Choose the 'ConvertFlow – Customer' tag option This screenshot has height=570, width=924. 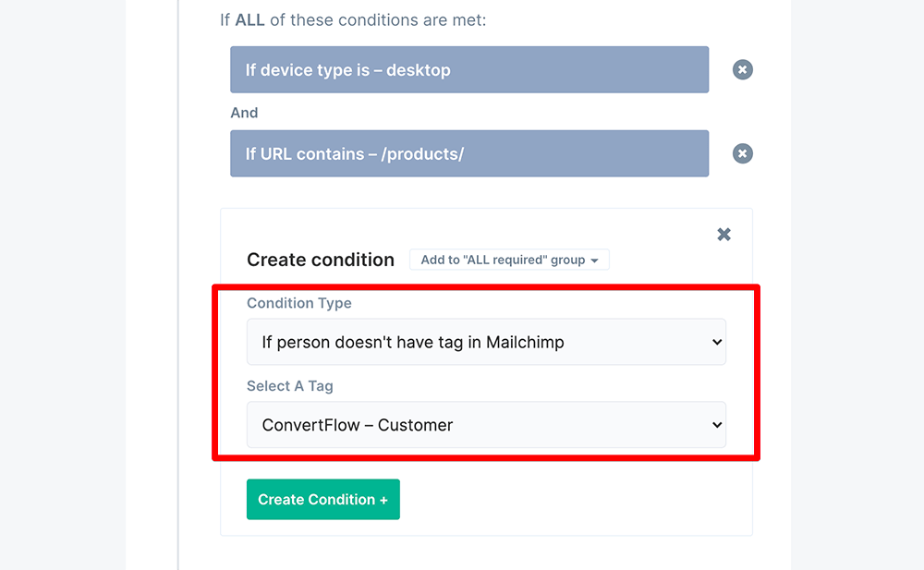[x=487, y=425]
